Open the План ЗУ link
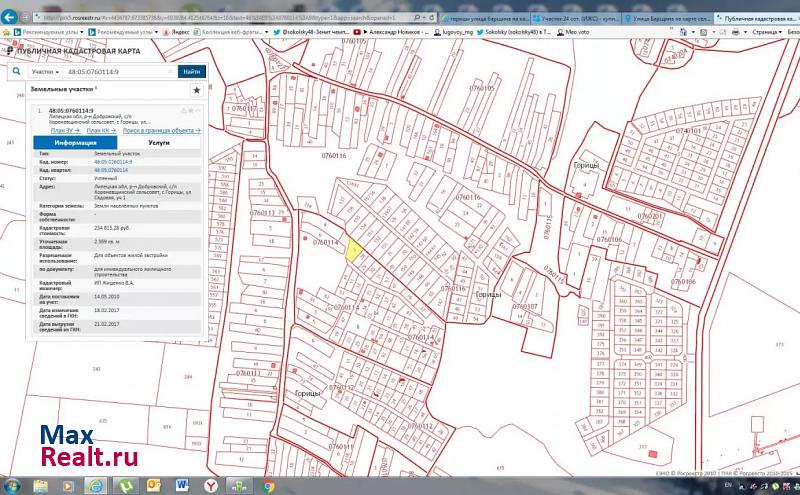This screenshot has height=495, width=800. pos(63,130)
